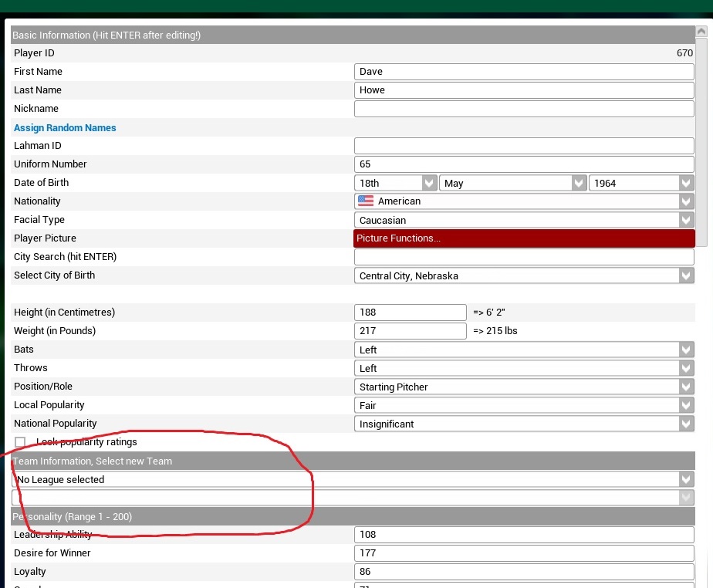Open the birth month dropdown showing May

click(x=512, y=183)
